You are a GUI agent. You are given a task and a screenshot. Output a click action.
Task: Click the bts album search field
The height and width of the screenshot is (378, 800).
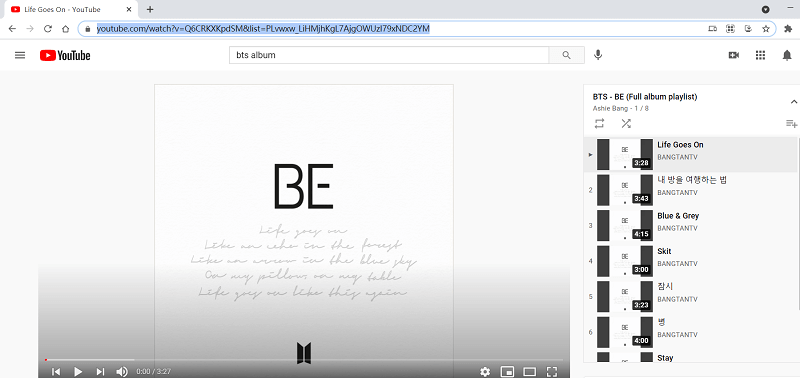pyautogui.click(x=389, y=55)
